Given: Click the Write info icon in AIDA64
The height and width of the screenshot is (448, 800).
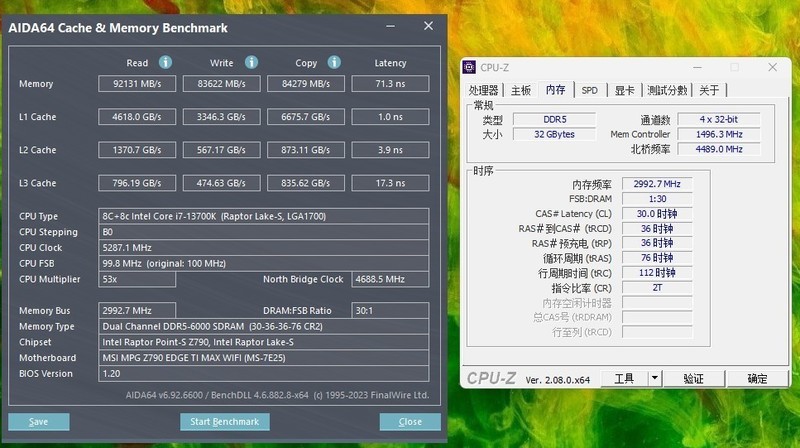Looking at the screenshot, I should point(251,62).
